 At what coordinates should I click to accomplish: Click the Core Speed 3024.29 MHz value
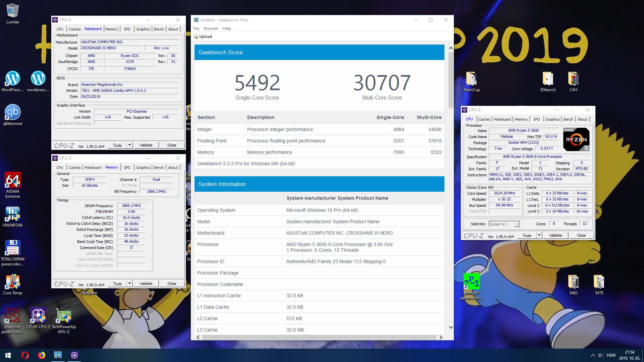click(x=504, y=193)
